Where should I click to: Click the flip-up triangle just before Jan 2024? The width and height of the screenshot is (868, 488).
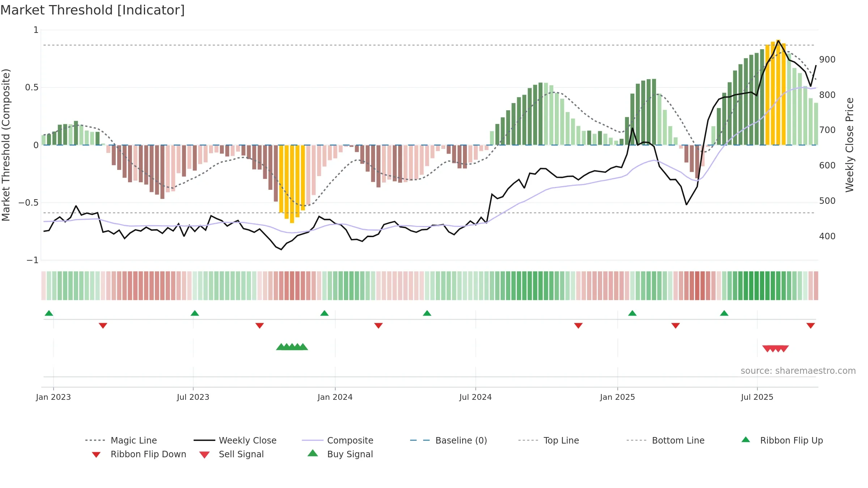click(x=324, y=313)
